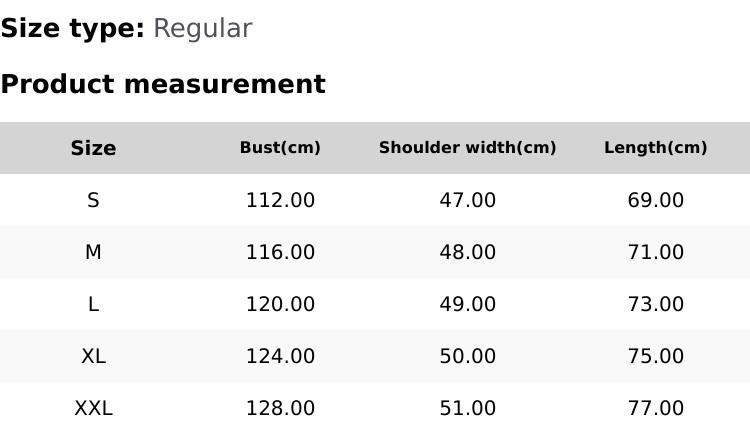Click the Regular size type value
Screen dimensions: 750x434
click(x=202, y=29)
